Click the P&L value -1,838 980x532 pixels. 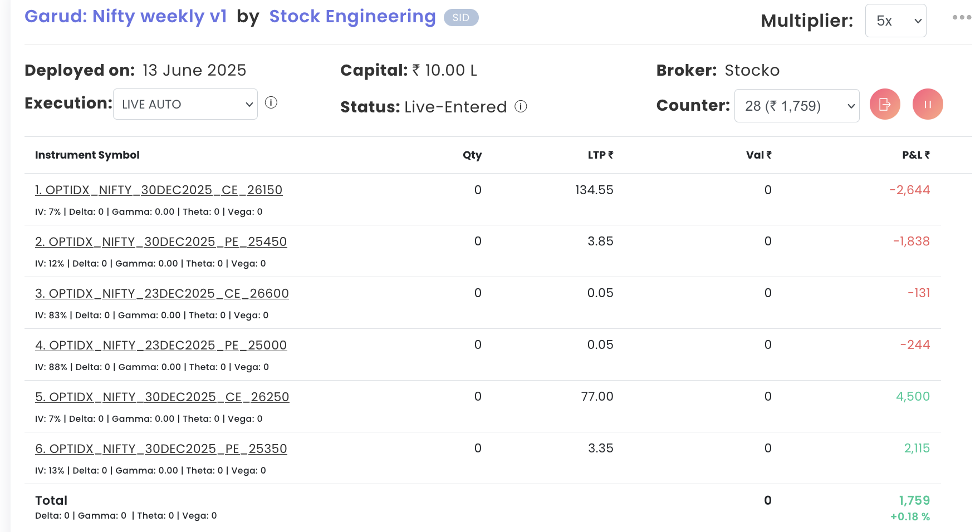coord(912,242)
